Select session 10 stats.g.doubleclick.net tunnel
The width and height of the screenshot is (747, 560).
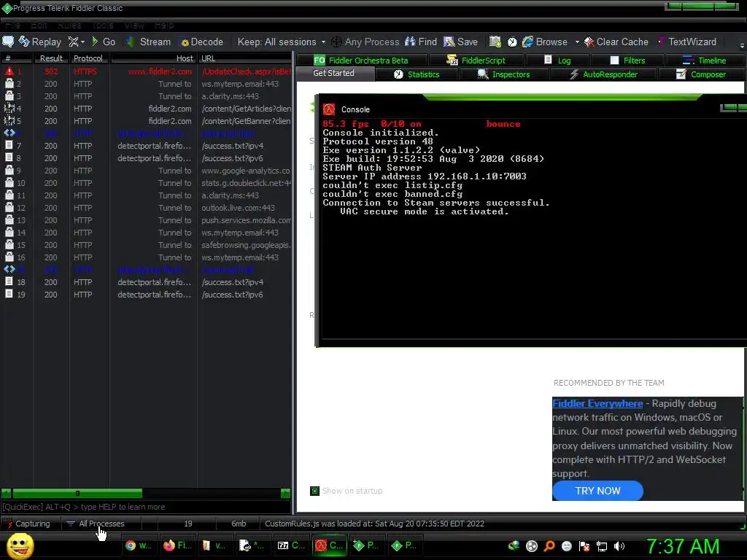(146, 183)
